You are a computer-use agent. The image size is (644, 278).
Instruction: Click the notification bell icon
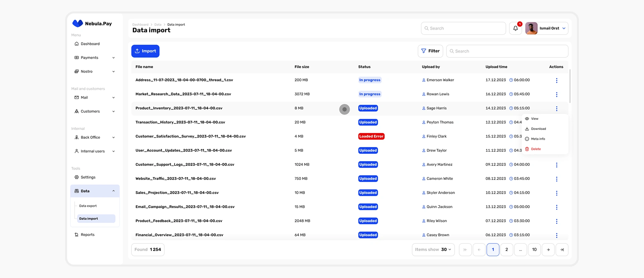[516, 29]
